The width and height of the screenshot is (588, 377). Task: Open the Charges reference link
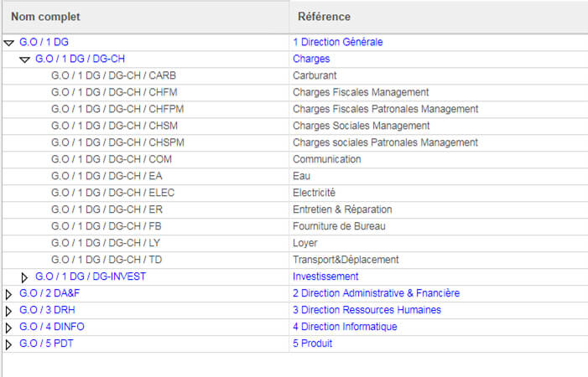311,59
